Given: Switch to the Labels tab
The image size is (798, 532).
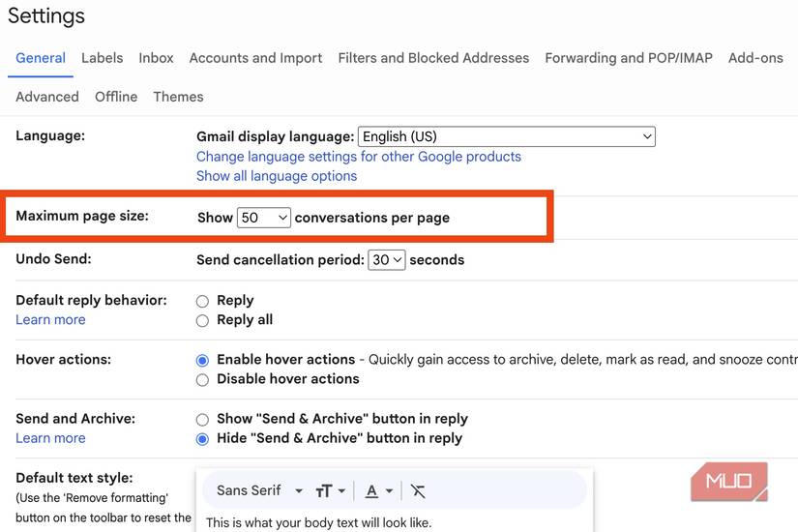Looking at the screenshot, I should 103,58.
